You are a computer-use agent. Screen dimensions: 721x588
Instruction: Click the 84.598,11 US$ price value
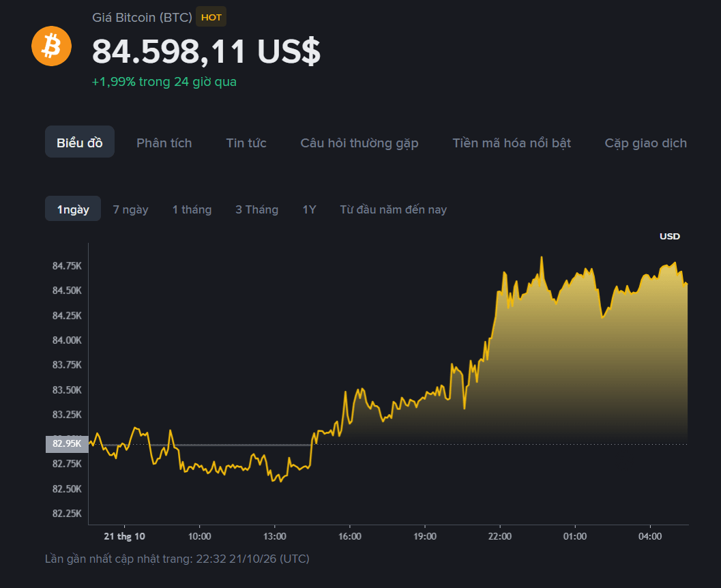pyautogui.click(x=206, y=51)
